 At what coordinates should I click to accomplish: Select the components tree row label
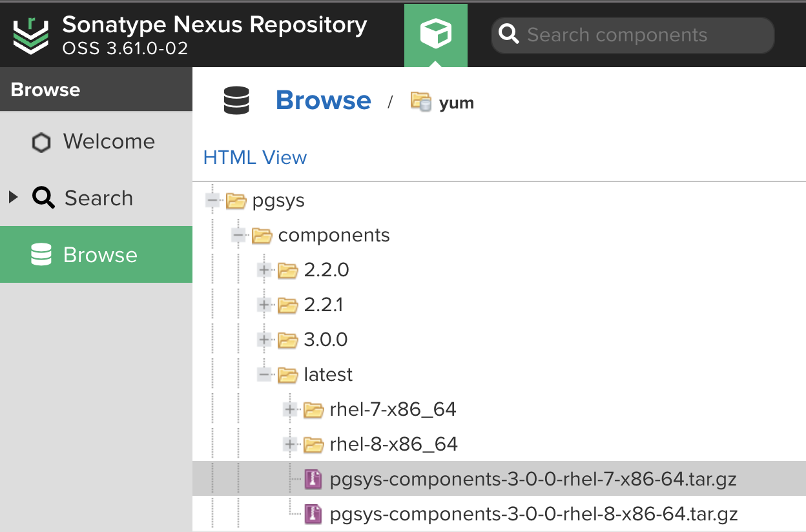334,236
